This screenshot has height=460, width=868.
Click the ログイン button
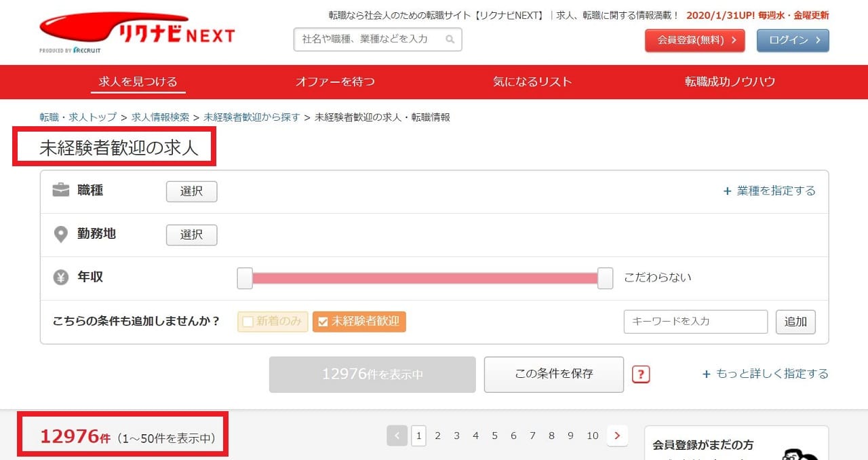tap(793, 40)
